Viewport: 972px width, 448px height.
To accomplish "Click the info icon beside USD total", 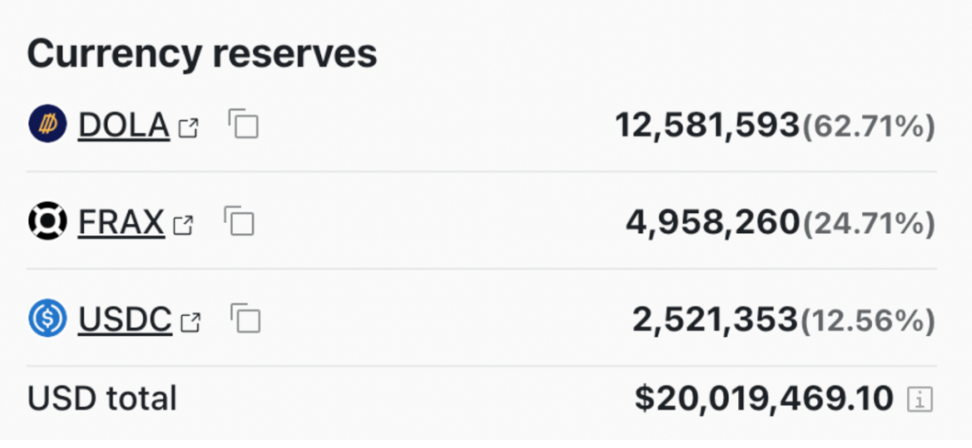I will pyautogui.click(x=920, y=399).
